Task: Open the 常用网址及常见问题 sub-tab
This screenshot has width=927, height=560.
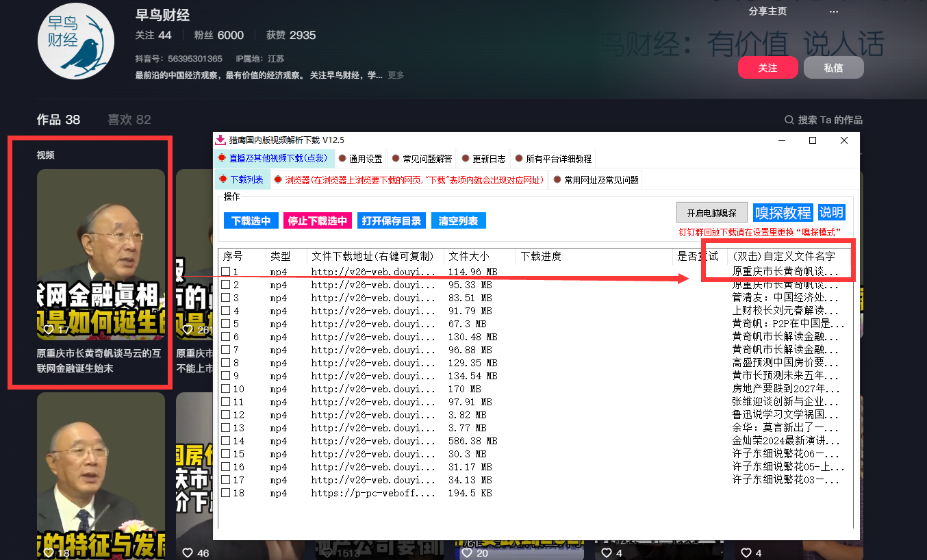Action: coord(596,180)
